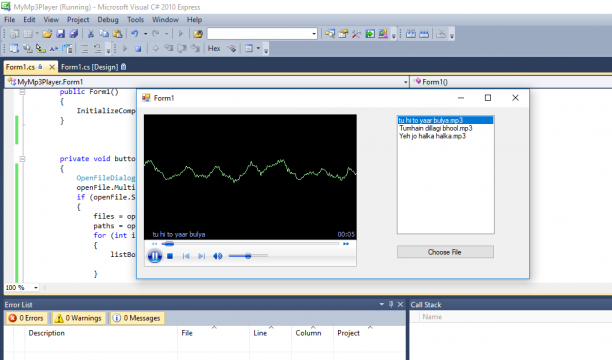612x360 pixels.
Task: Click the Save All icon
Action: click(73, 34)
